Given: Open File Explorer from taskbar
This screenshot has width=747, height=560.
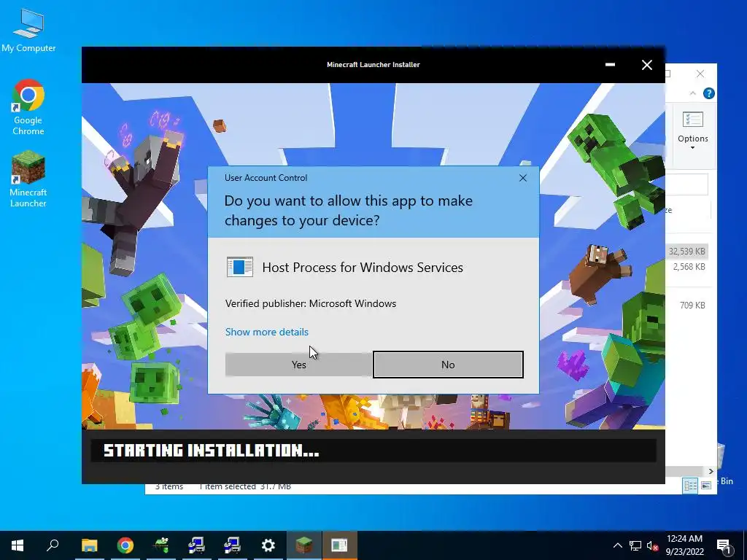Looking at the screenshot, I should pyautogui.click(x=89, y=545).
